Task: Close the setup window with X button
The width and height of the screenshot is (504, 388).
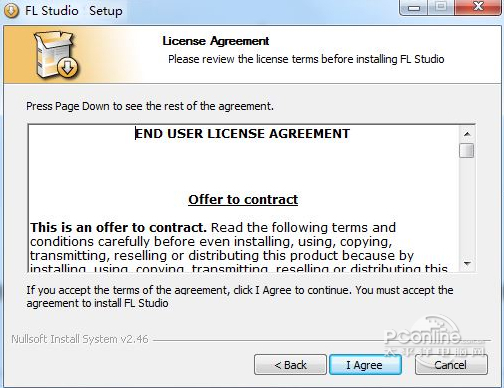Action: (478, 7)
